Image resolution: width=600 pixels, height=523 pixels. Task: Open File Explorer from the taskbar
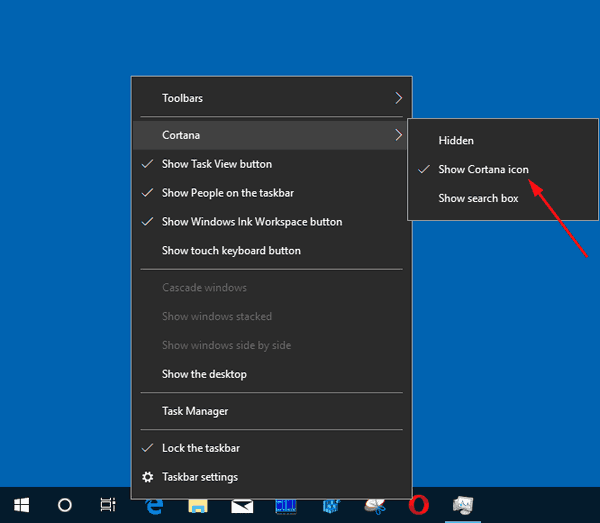[x=198, y=506]
